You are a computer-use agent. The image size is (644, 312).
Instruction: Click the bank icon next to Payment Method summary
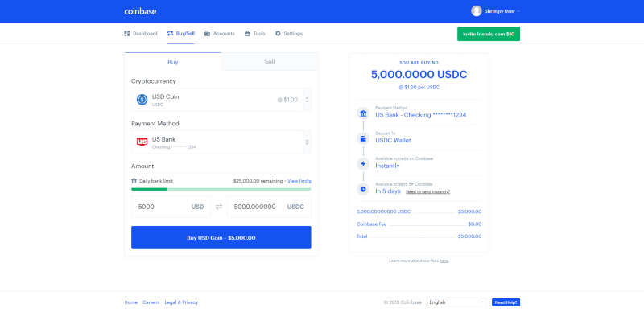click(x=363, y=113)
